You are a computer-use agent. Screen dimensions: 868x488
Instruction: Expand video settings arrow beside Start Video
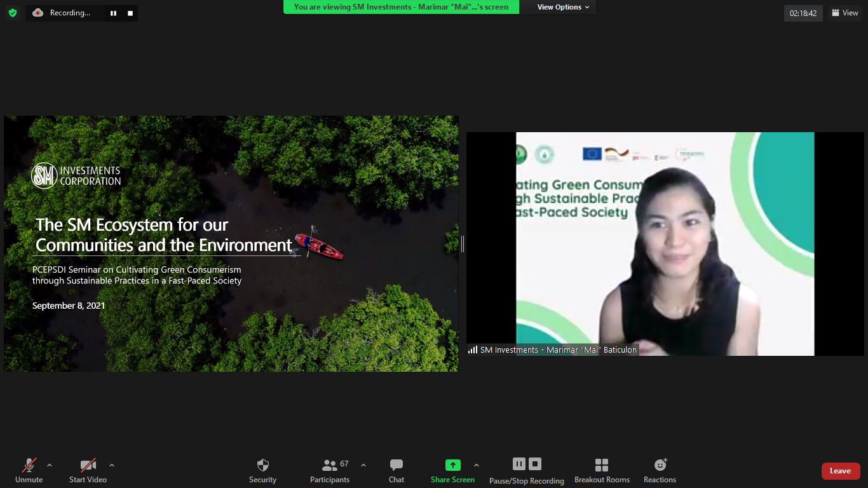(x=112, y=465)
